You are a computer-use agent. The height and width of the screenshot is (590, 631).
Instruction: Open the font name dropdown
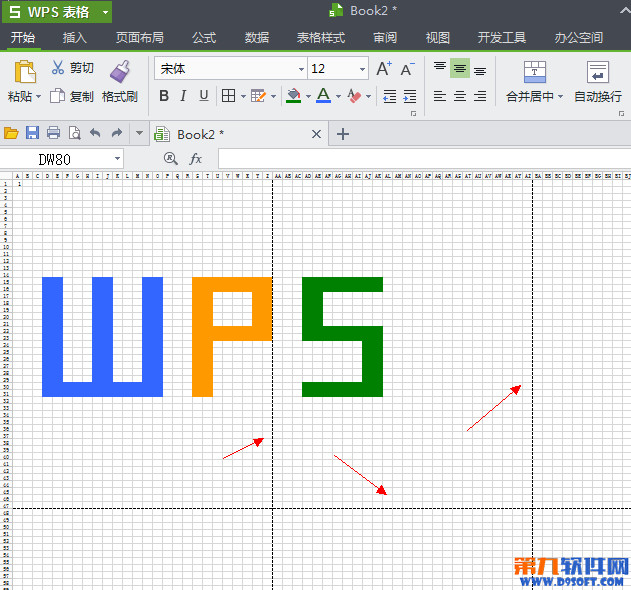click(301, 69)
